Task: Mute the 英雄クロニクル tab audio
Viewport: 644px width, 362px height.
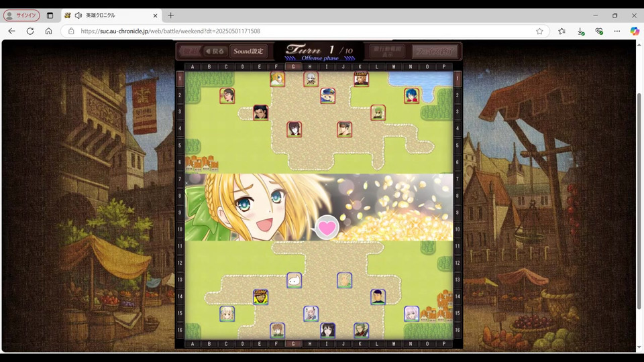Action: [78, 15]
